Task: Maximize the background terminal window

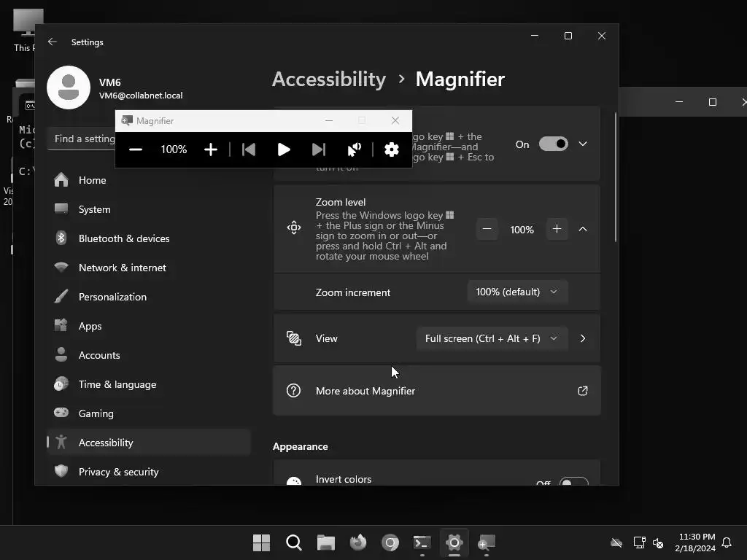Action: click(713, 102)
